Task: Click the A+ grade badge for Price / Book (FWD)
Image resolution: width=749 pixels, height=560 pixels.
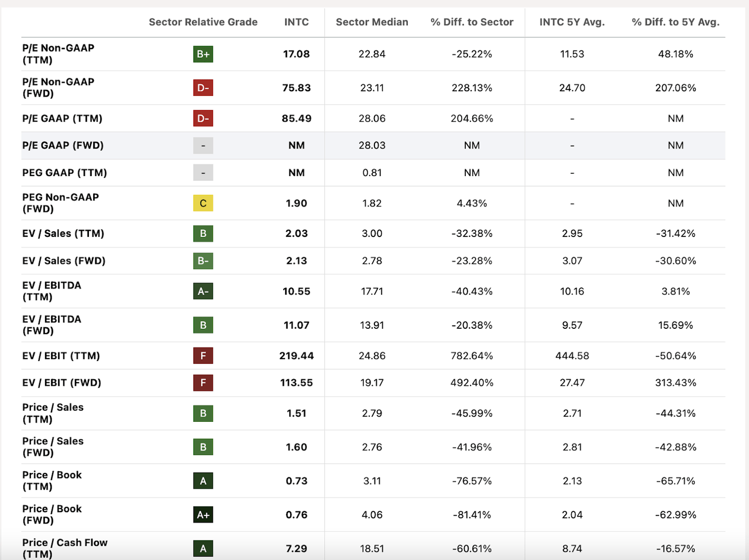Action: [203, 515]
